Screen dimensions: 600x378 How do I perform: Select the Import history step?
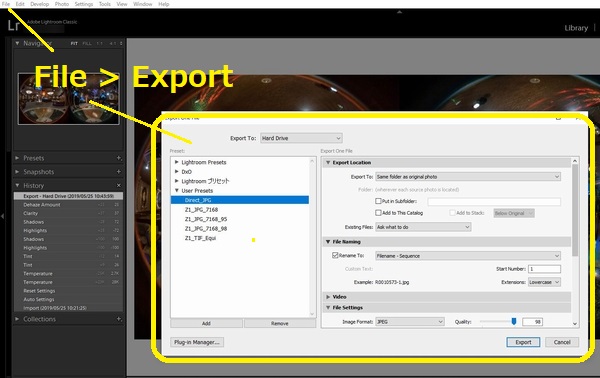(x=68, y=308)
